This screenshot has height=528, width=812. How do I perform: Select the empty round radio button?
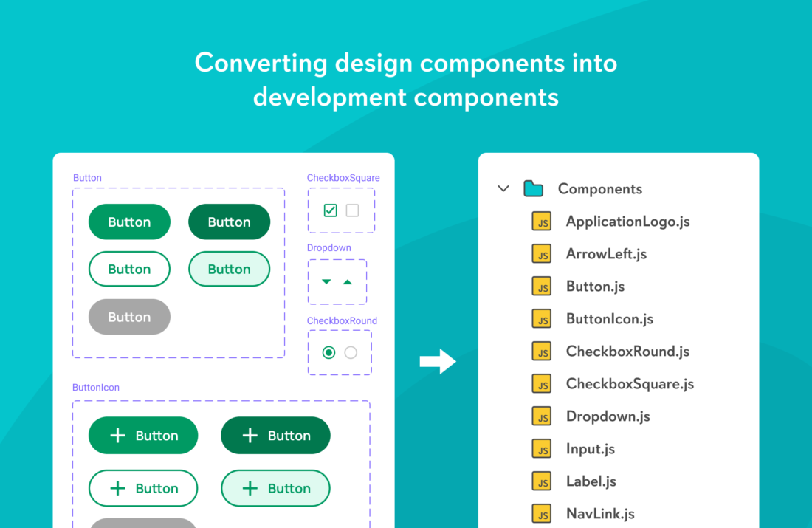point(351,353)
